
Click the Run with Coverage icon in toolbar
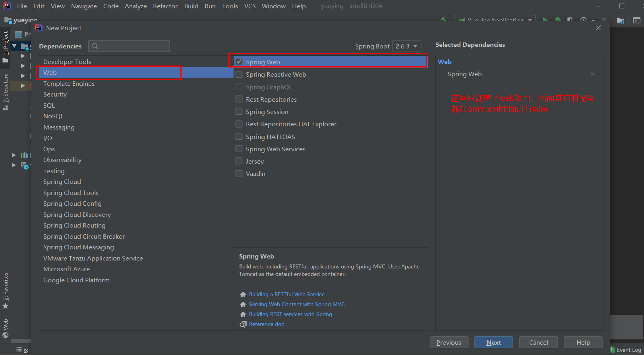coord(570,19)
